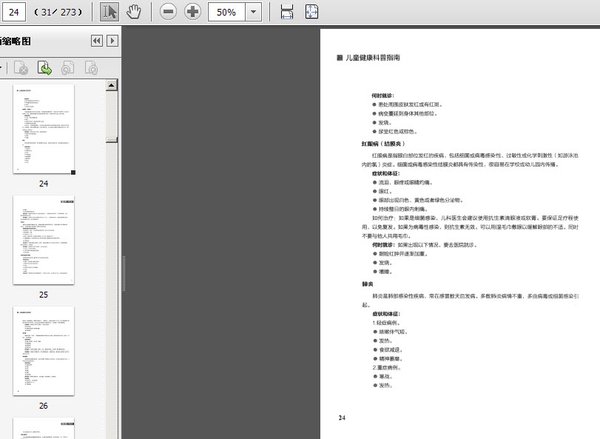
Task: Collapse the thumbnails panel with double arrow
Action: pos(97,41)
